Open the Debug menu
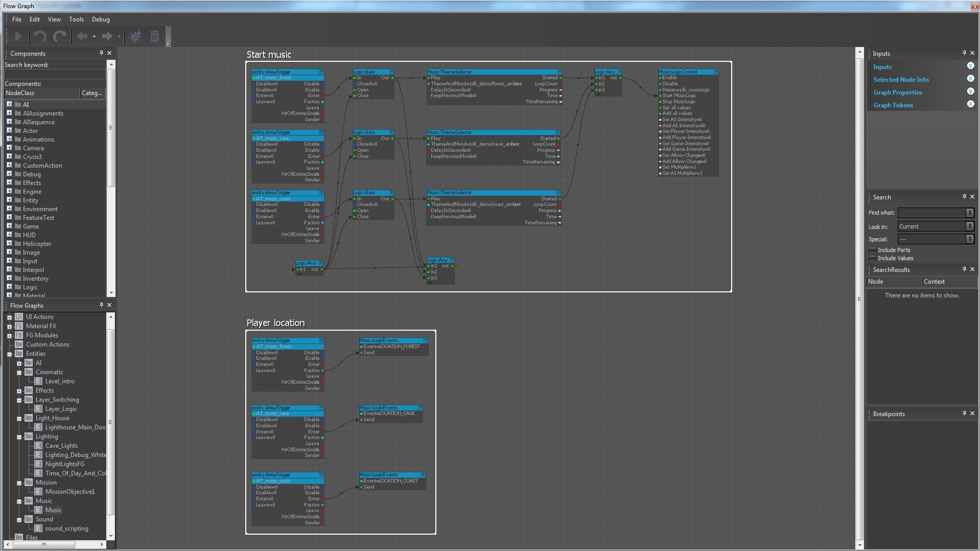The height and width of the screenshot is (551, 980). pos(100,19)
